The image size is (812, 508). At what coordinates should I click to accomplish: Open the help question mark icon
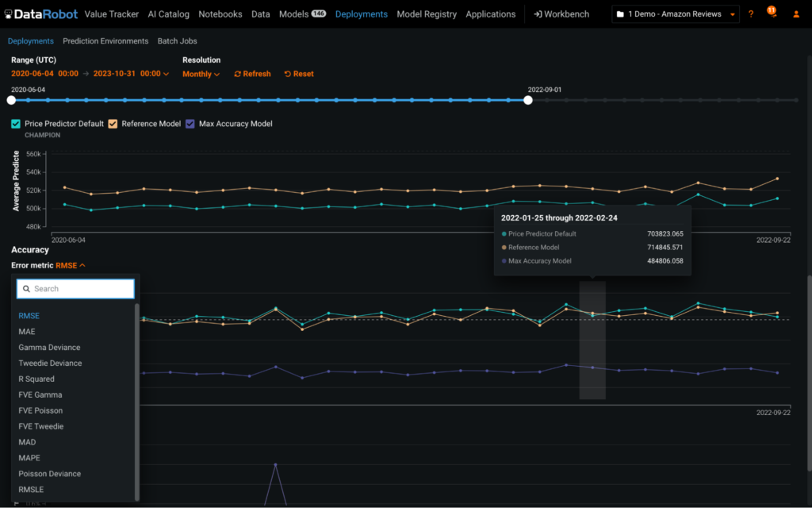pos(751,14)
